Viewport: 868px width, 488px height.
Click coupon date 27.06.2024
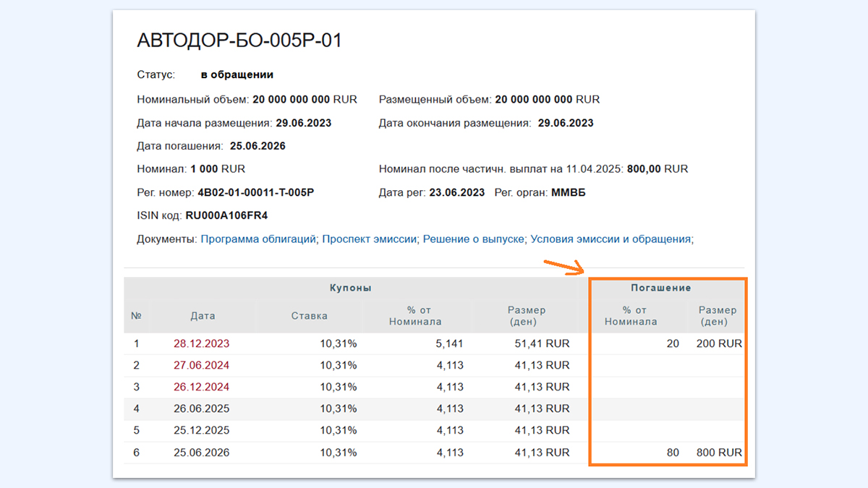point(201,366)
